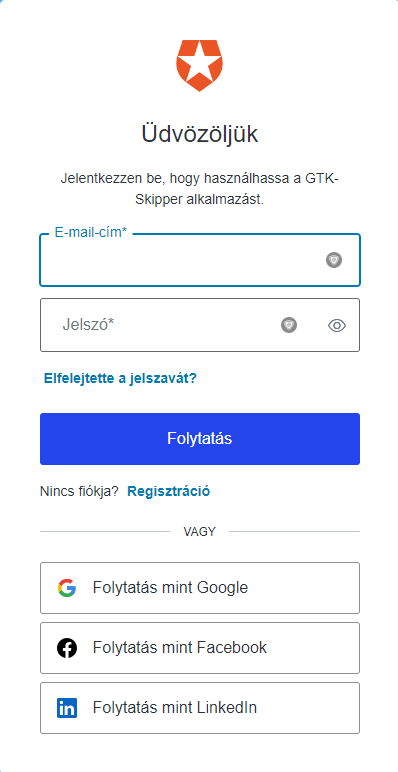Image resolution: width=398 pixels, height=772 pixels.
Task: Click the password manager icon in Jelszó field
Action: click(289, 325)
